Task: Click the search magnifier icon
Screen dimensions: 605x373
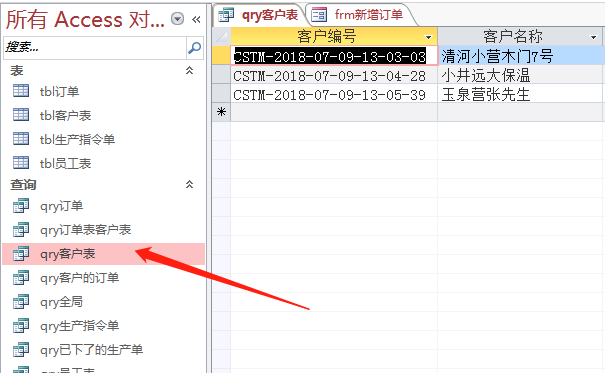Action: (x=194, y=48)
